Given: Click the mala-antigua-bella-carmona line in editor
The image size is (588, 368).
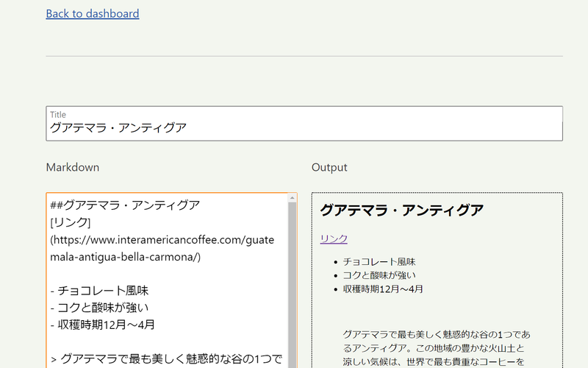Looking at the screenshot, I should (125, 257).
